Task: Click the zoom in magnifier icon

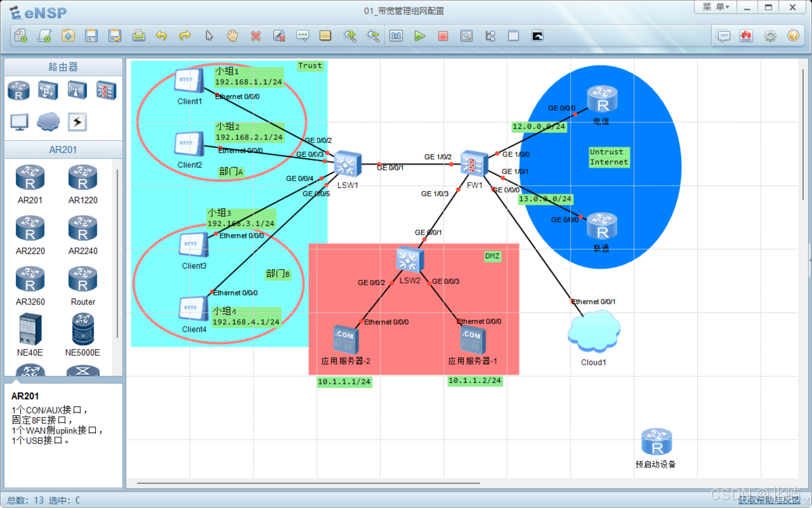Action: click(x=350, y=36)
